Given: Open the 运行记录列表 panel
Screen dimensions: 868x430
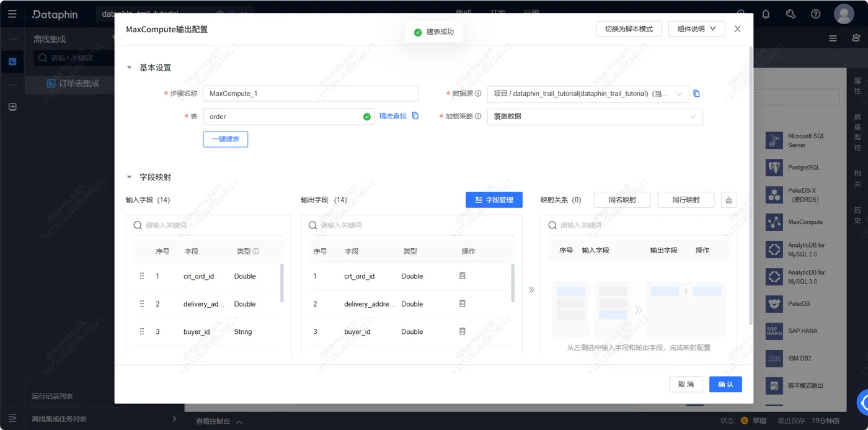Looking at the screenshot, I should 52,396.
